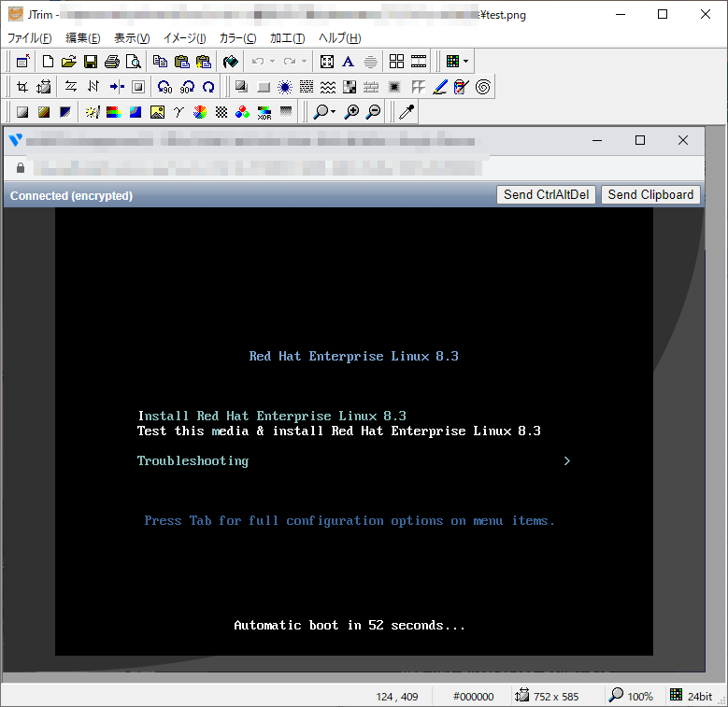This screenshot has width=728, height=707.
Task: Apply the mosaic effect
Action: coord(350,87)
